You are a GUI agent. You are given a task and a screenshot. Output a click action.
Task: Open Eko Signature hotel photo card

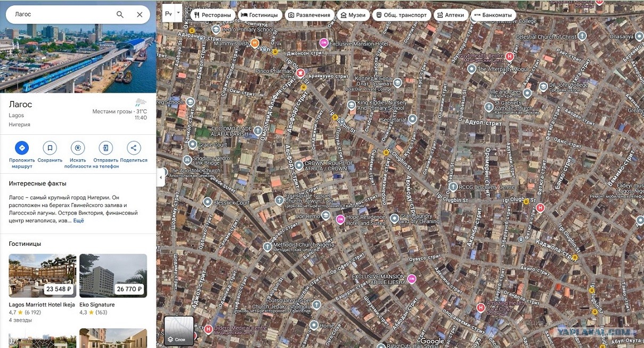tap(113, 276)
